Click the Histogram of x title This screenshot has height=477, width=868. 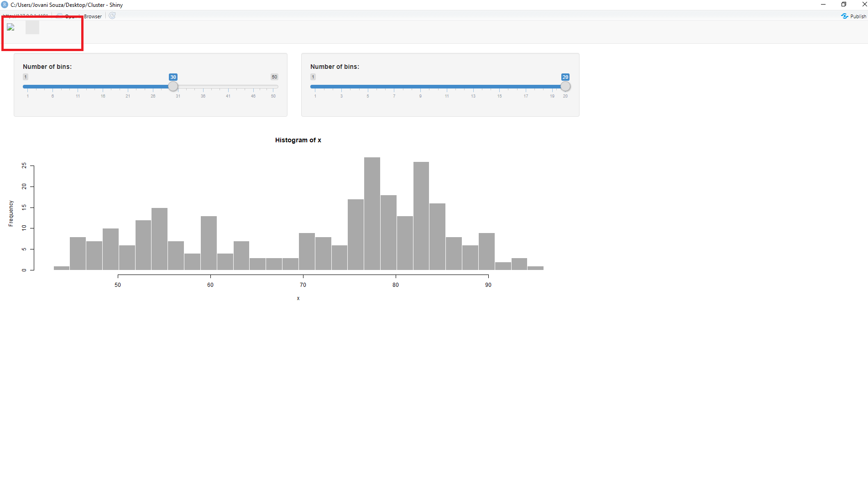coord(298,140)
